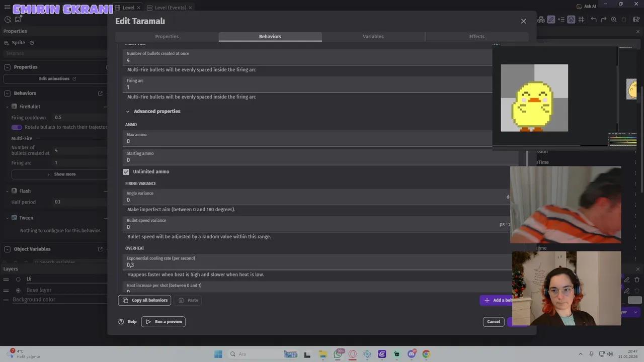644x362 pixels.
Task: Click Copy all behaviors button
Action: [x=145, y=300]
